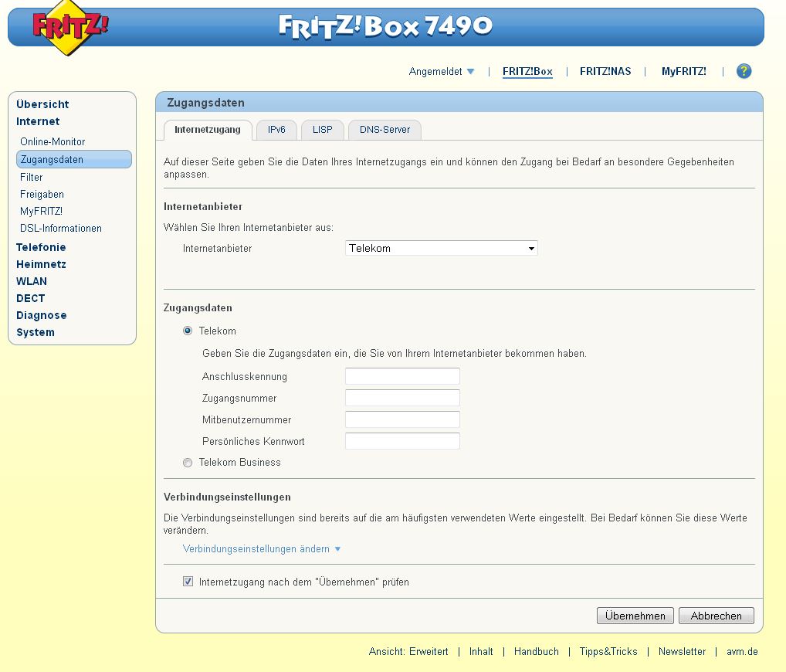This screenshot has height=672, width=786.
Task: Open Telefonie section in the sidebar
Action: click(x=41, y=247)
